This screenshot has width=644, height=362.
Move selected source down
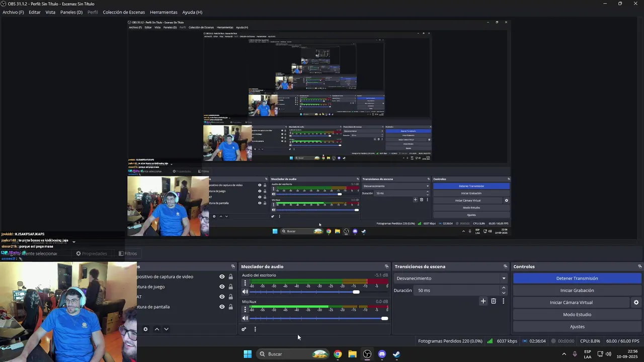point(166,329)
